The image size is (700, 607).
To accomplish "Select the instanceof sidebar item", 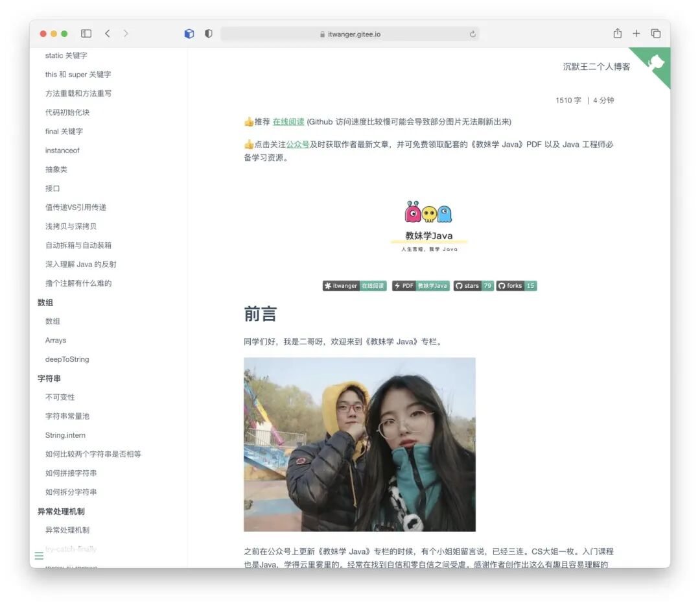I will (x=62, y=150).
